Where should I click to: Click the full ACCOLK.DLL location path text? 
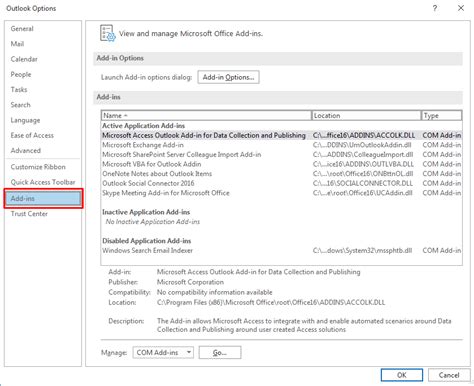tap(271, 302)
